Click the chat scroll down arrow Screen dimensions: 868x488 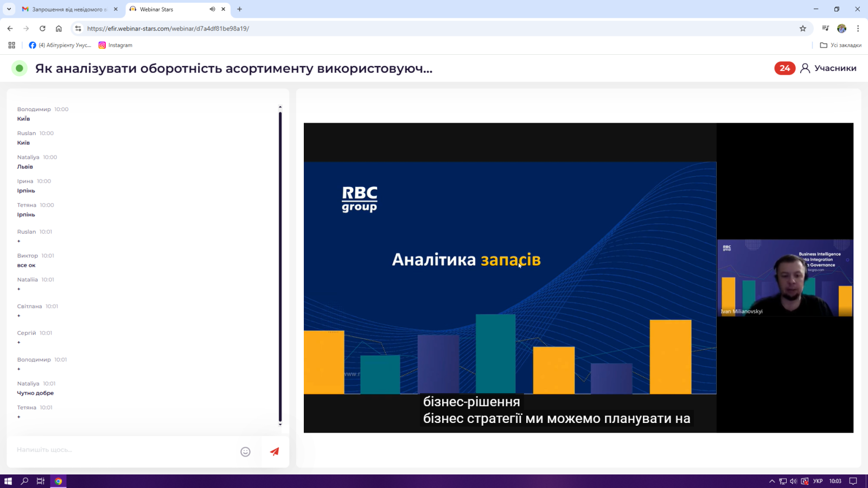click(280, 425)
